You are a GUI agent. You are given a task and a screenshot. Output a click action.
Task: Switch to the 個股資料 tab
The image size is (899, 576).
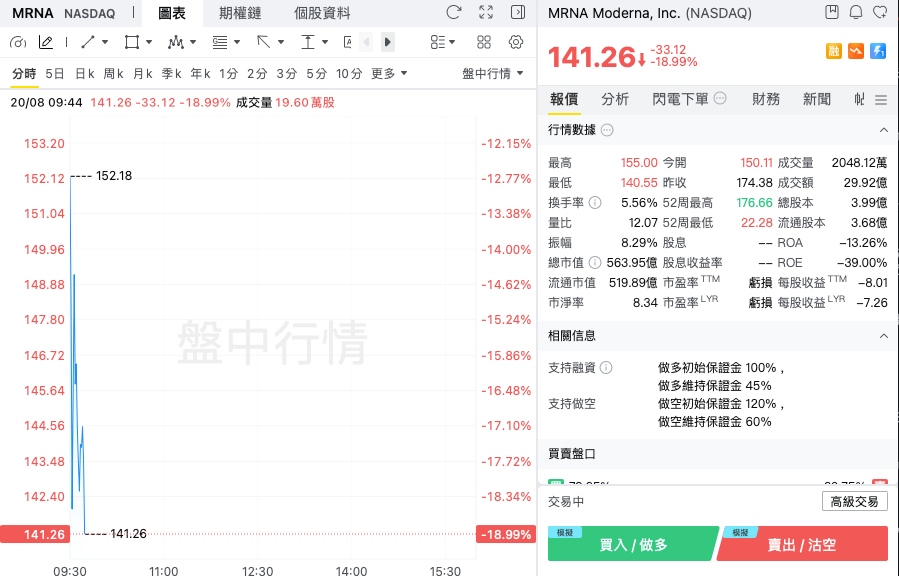(322, 13)
